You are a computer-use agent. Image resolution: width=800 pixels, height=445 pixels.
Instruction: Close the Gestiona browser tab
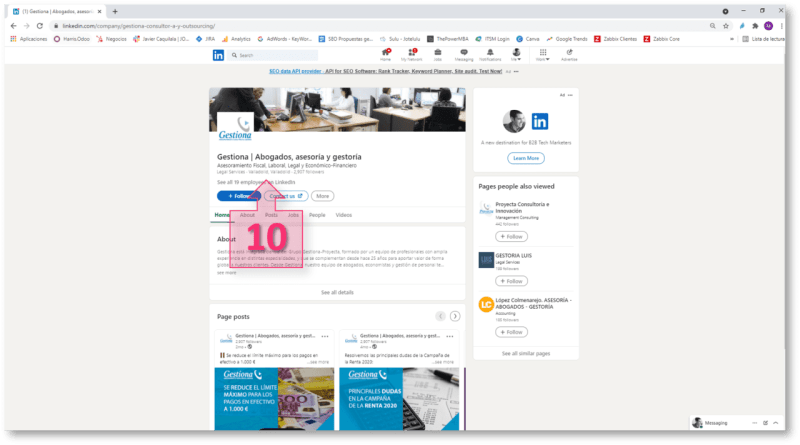coord(99,11)
